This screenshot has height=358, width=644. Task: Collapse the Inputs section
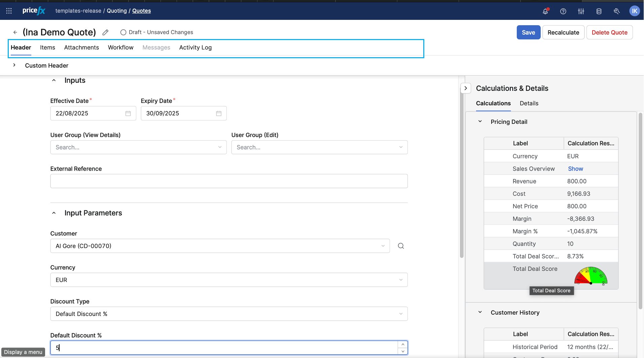[x=54, y=80]
